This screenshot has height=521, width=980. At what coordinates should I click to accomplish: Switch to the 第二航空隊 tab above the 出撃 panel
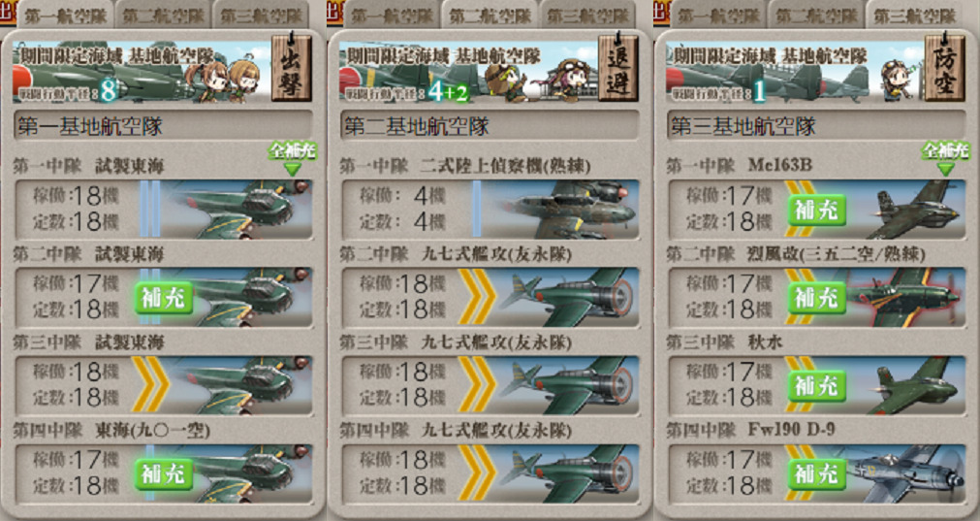point(163,16)
